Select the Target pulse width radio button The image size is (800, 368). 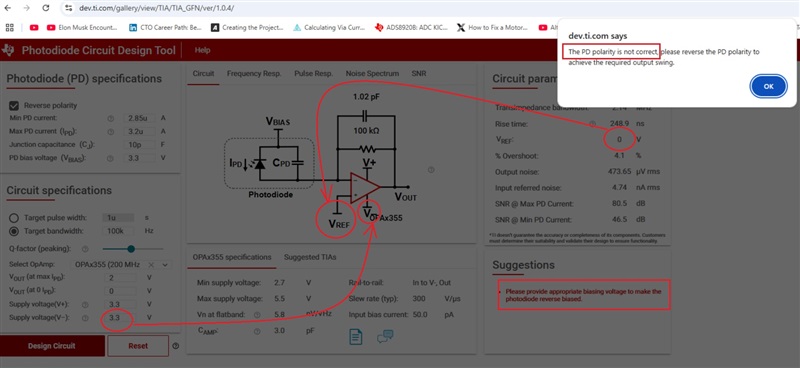(14, 217)
